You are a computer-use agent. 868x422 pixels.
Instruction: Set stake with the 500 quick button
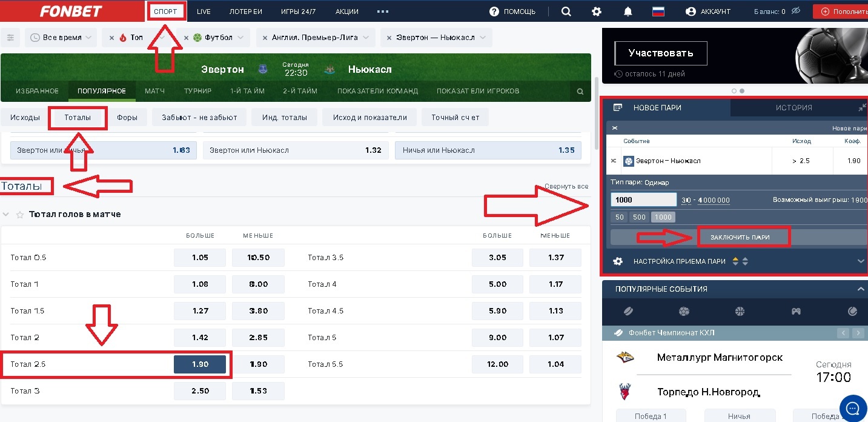(x=639, y=217)
